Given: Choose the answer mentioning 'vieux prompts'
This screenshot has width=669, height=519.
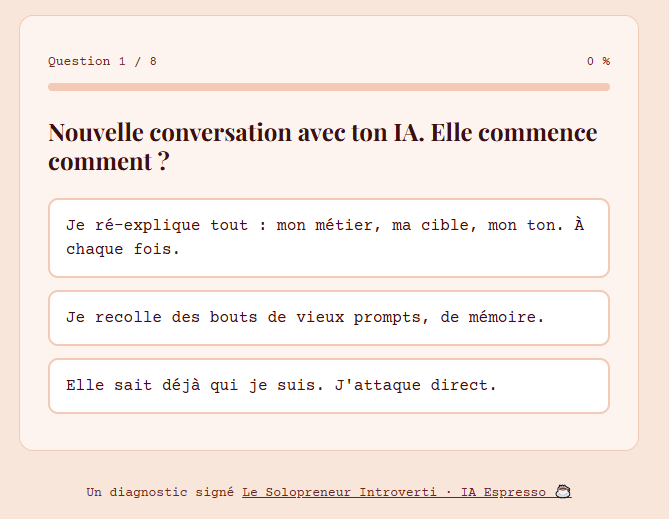Looking at the screenshot, I should click(x=329, y=318).
